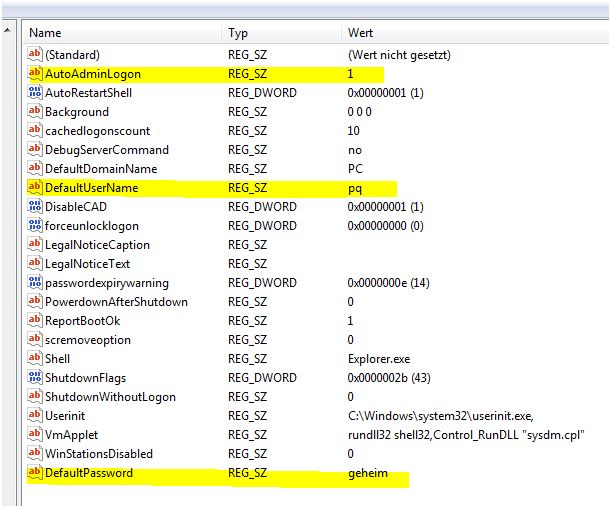Click the string icon beside Background
Image resolution: width=611 pixels, height=508 pixels.
(x=34, y=111)
